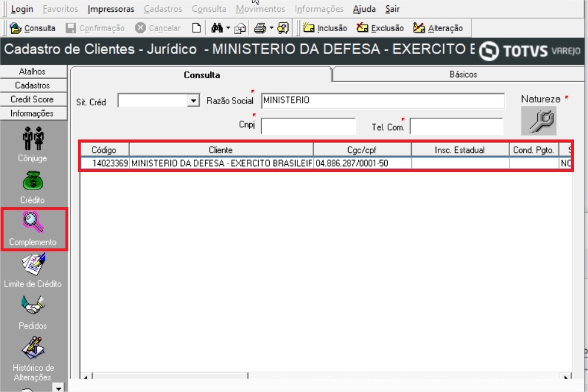
Task: Select the Consulta tab
Action: click(x=201, y=75)
